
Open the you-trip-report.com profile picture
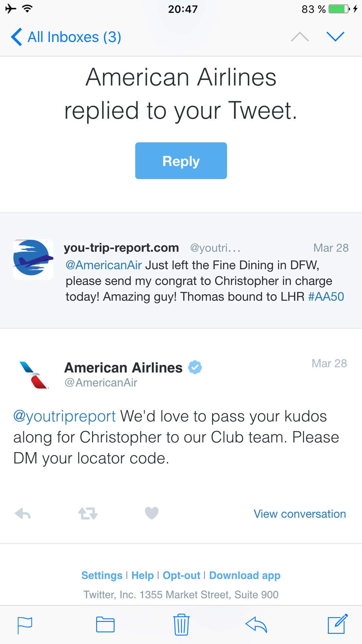click(33, 259)
